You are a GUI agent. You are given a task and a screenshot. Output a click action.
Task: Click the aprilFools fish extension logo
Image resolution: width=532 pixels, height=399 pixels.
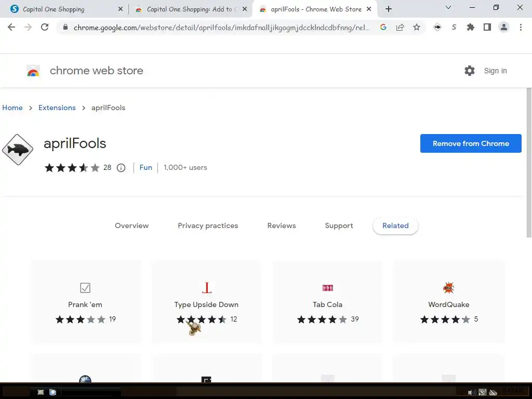pyautogui.click(x=18, y=150)
